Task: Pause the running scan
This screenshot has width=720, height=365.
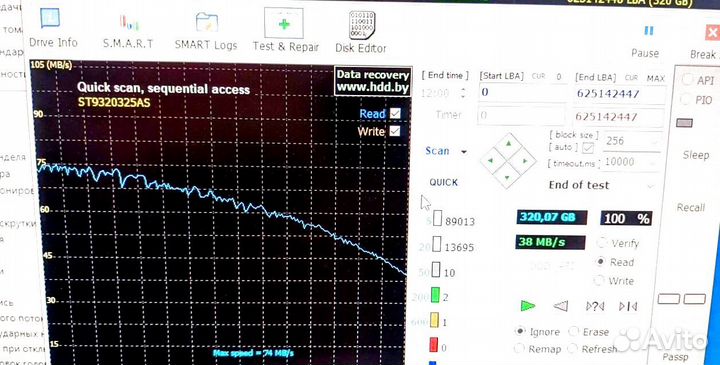Action: click(x=646, y=40)
